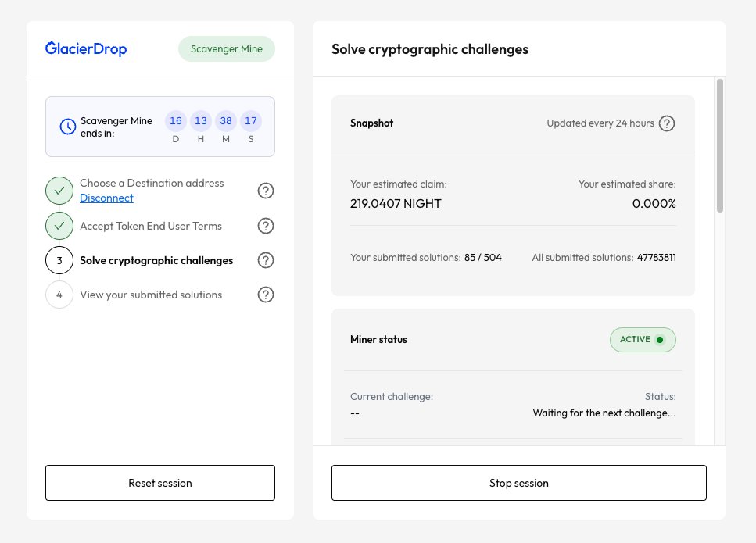Open help icon for Accept Token End User Terms
Screen dimensions: 756x543
(x=266, y=226)
